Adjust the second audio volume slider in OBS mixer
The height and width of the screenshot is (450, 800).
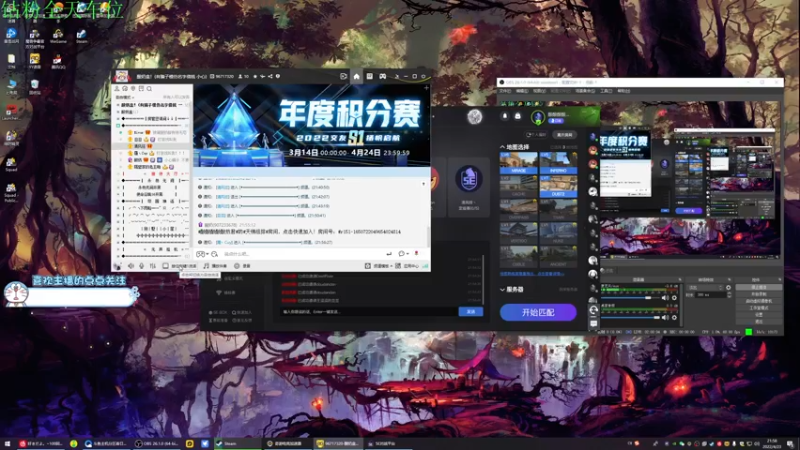coord(631,317)
